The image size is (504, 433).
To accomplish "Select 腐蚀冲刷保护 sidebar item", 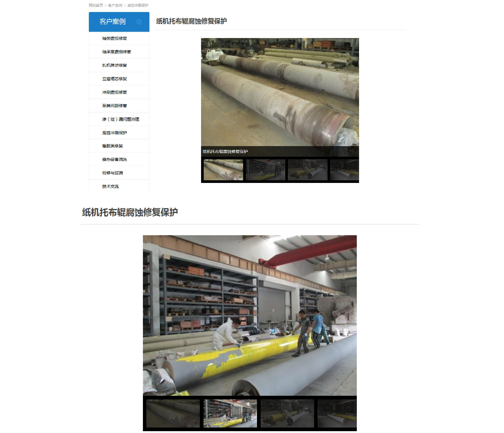I will pos(115,133).
